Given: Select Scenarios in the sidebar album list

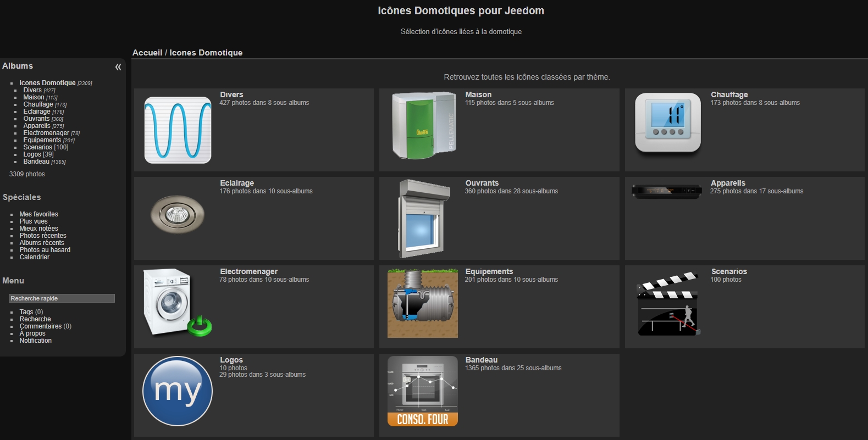Looking at the screenshot, I should click(38, 147).
